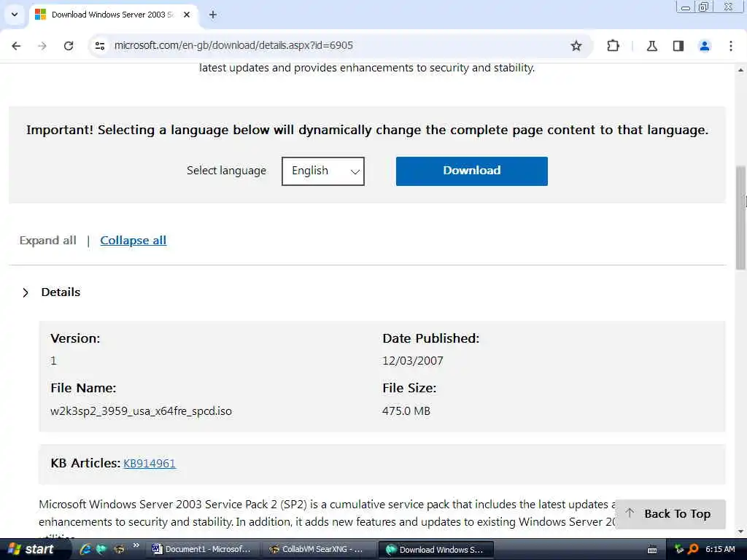
Task: Click the on-screen keyboard tray icon
Action: 652,550
